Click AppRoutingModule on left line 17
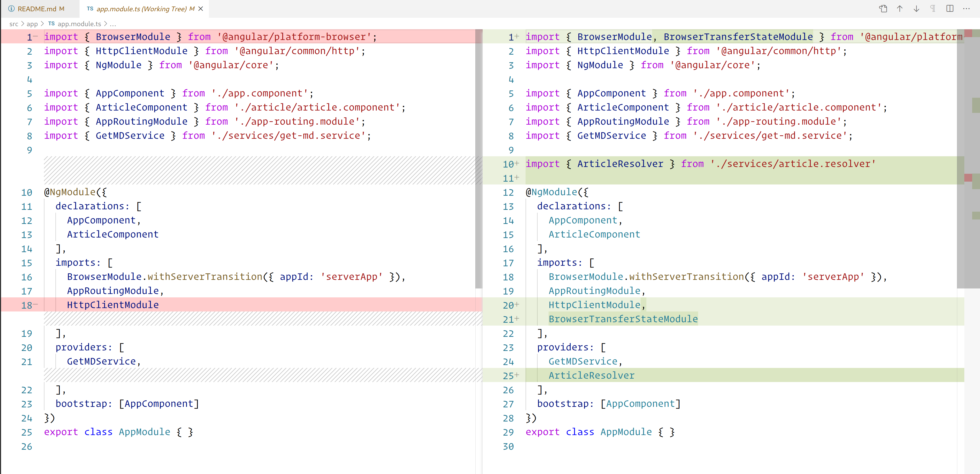Image resolution: width=980 pixels, height=474 pixels. click(115, 291)
